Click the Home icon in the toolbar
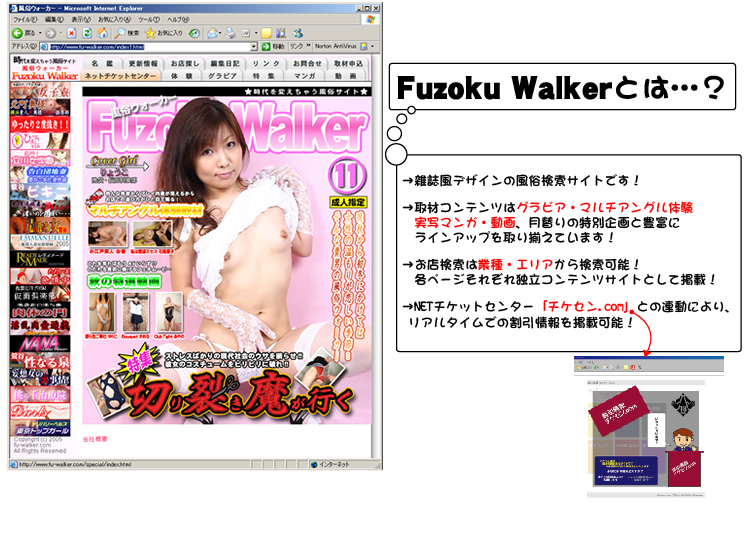 [102, 33]
